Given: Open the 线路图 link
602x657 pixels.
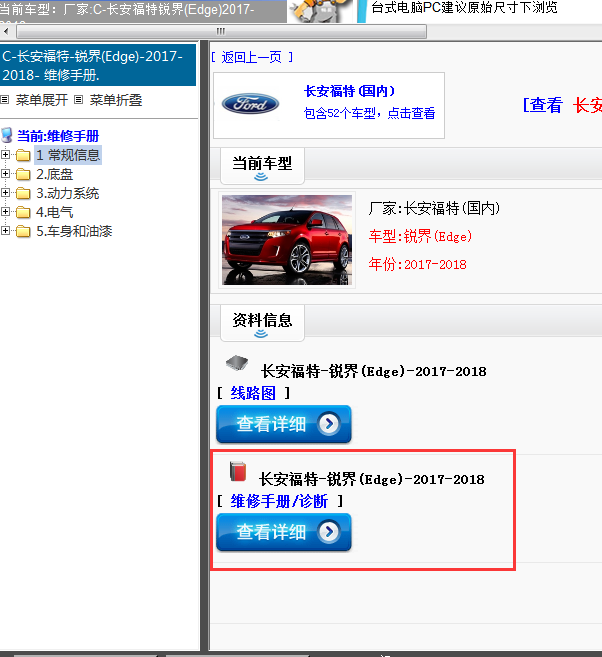Looking at the screenshot, I should pos(253,393).
